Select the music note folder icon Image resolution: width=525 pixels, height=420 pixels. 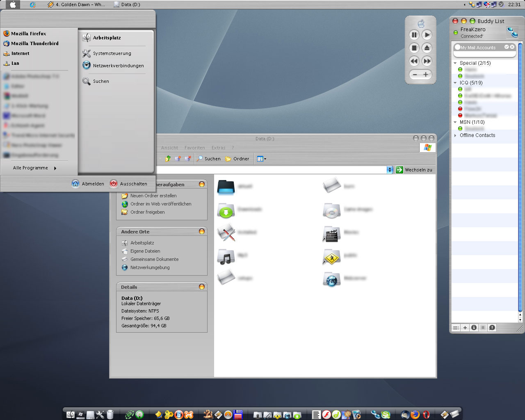[226, 256]
